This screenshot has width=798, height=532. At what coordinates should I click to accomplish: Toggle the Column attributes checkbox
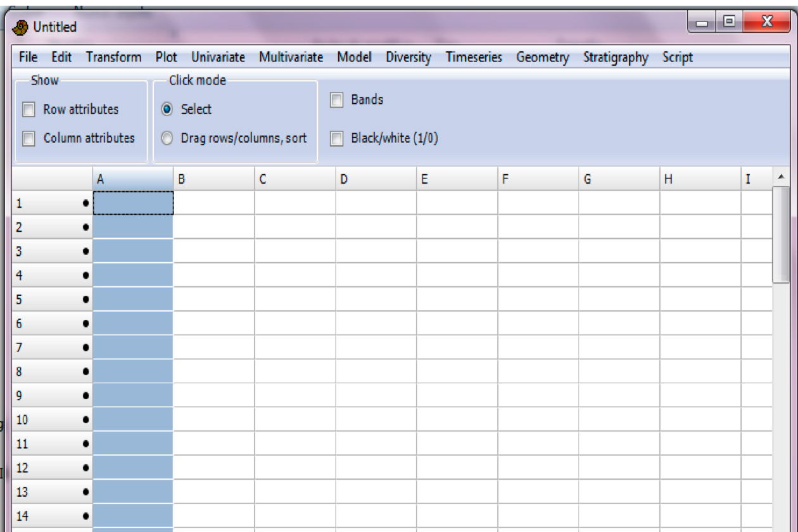point(28,138)
